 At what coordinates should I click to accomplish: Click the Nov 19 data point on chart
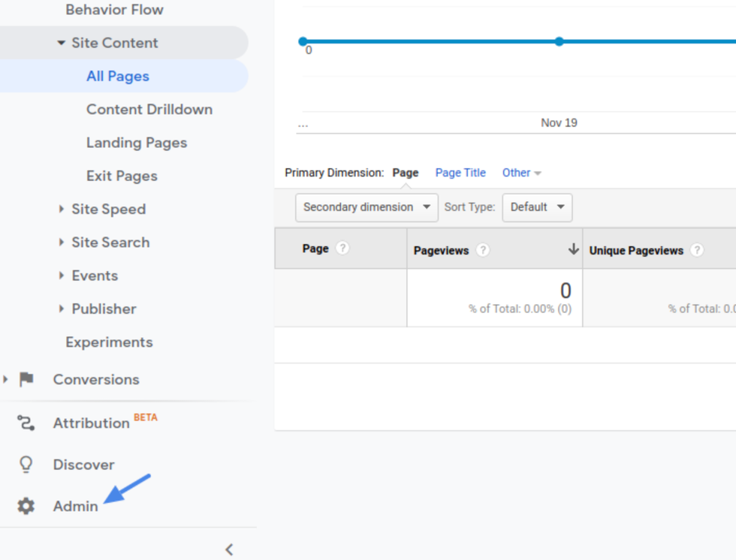coord(559,41)
